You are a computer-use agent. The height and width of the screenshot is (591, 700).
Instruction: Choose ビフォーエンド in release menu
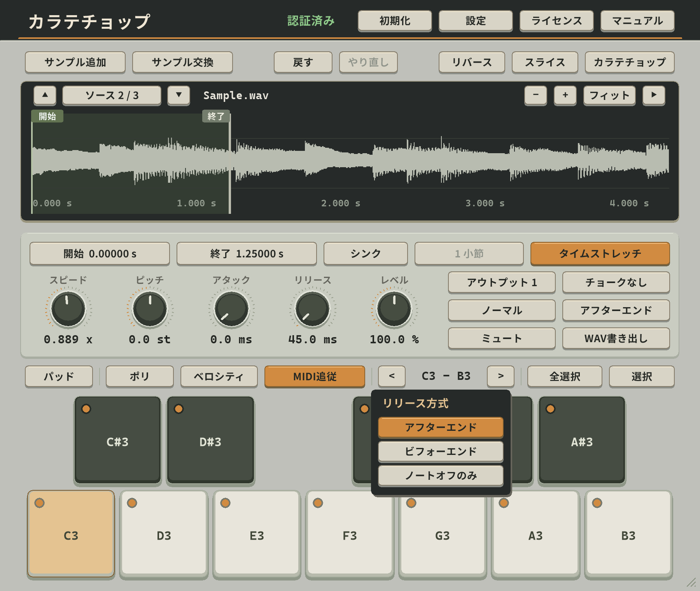441,451
